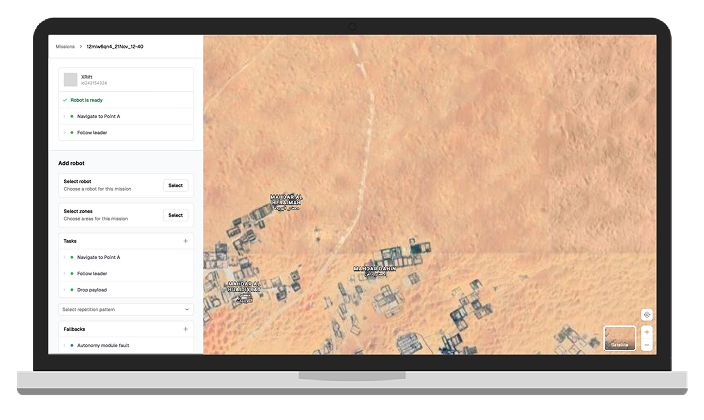Open the current mission name in breadcrumb
Image resolution: width=704 pixels, height=420 pixels.
click(x=115, y=47)
